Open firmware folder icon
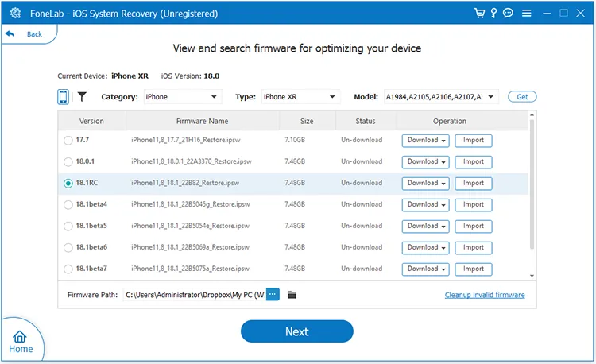Viewport: 596px width, 364px height. coord(292,295)
